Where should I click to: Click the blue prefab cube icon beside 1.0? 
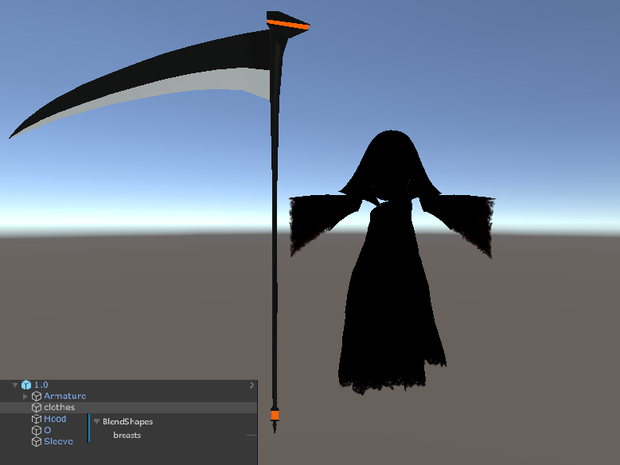(26, 385)
